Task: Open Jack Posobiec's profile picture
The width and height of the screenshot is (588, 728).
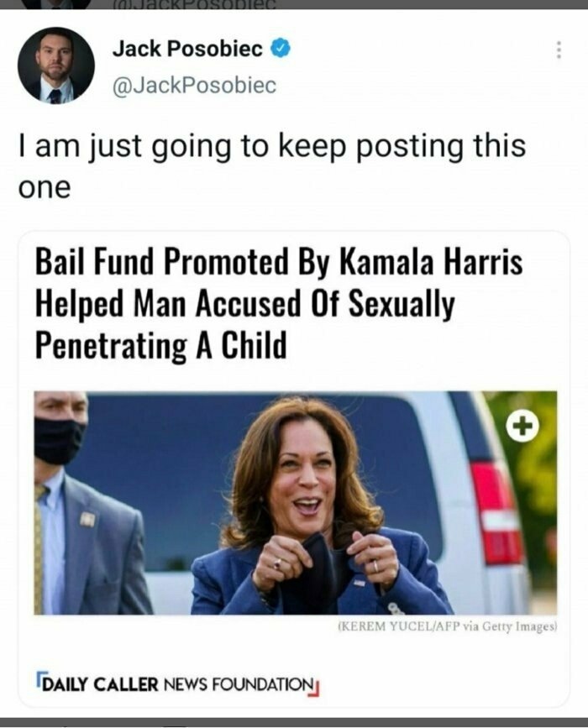Action: pyautogui.click(x=56, y=65)
